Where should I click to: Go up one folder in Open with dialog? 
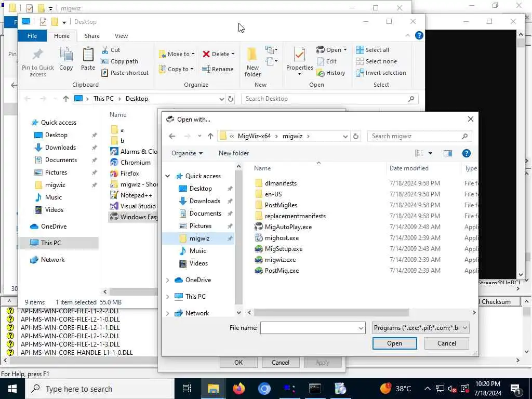tap(210, 136)
